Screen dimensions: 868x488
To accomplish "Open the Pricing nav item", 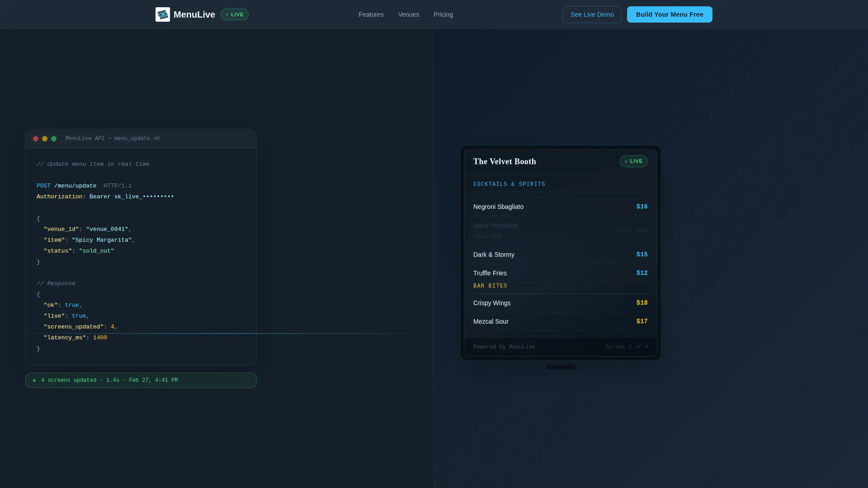I will [x=443, y=14].
